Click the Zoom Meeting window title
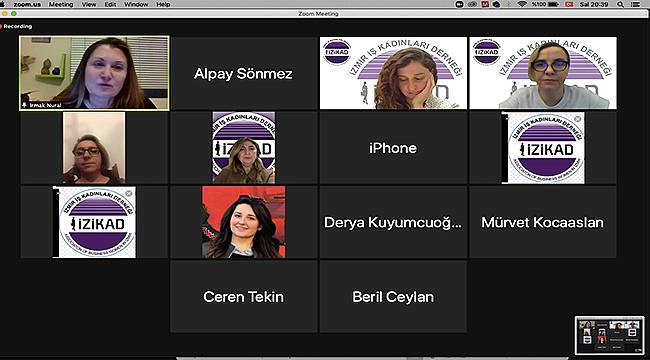The image size is (650, 360). (x=318, y=14)
